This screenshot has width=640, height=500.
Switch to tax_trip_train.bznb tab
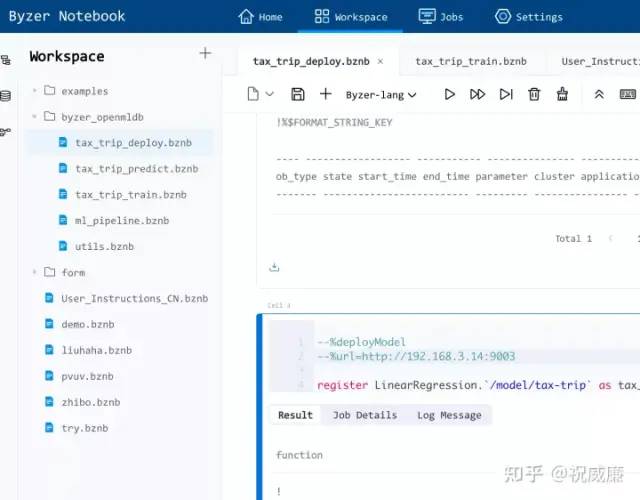pos(471,61)
